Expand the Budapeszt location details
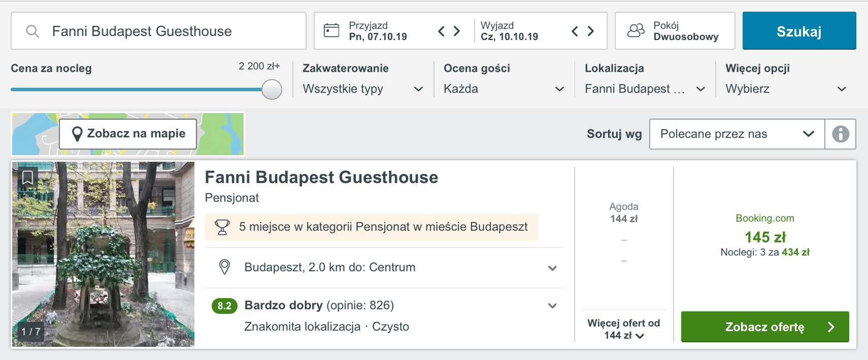 click(x=552, y=268)
